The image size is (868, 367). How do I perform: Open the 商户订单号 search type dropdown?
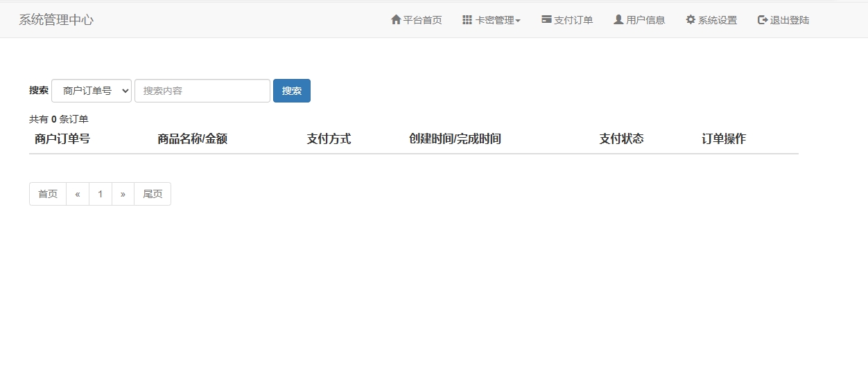[92, 91]
